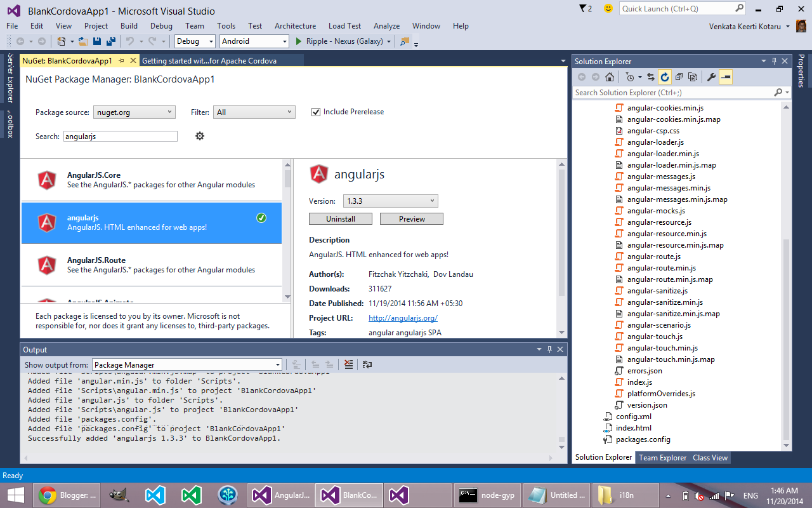Click the Pending Changes Filter clock icon
Image resolution: width=812 pixels, height=508 pixels.
click(x=629, y=77)
